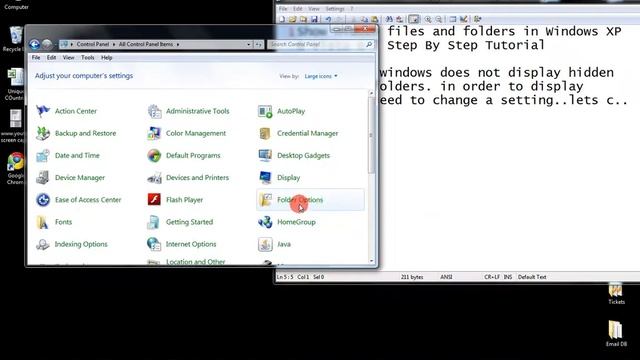This screenshot has height=360, width=640.
Task: Go back in Control Panel window
Action: tap(34, 44)
